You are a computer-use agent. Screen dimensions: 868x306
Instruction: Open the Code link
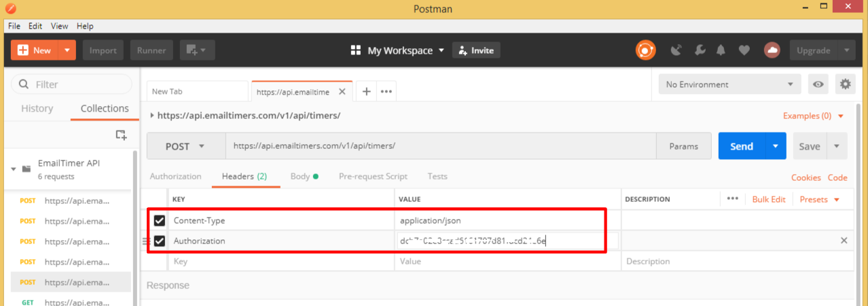click(837, 177)
